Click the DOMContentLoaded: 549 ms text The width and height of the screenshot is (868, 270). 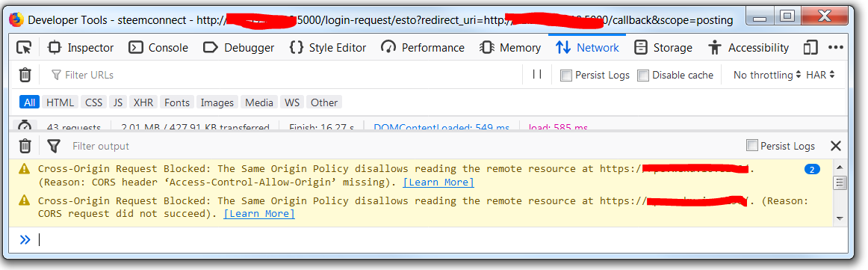(441, 127)
